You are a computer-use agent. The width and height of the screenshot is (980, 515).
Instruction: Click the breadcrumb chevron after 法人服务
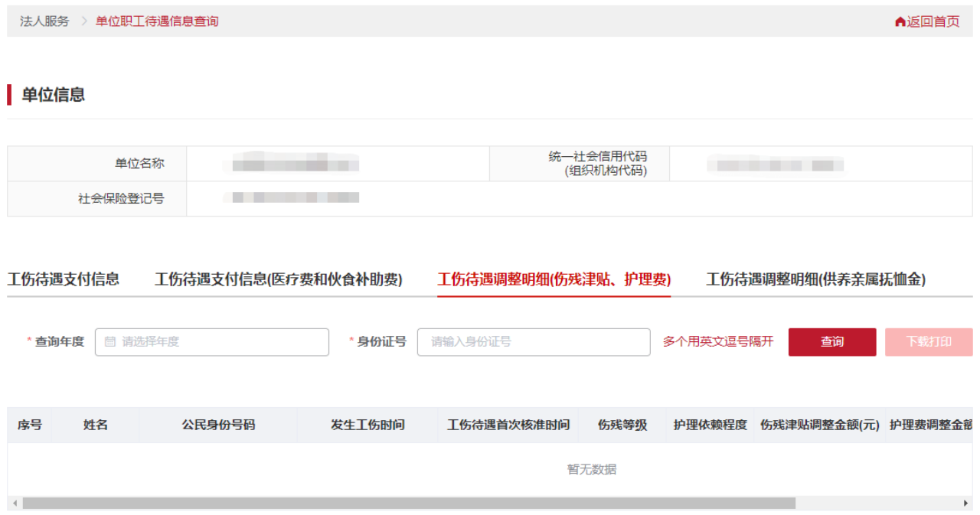click(x=83, y=21)
